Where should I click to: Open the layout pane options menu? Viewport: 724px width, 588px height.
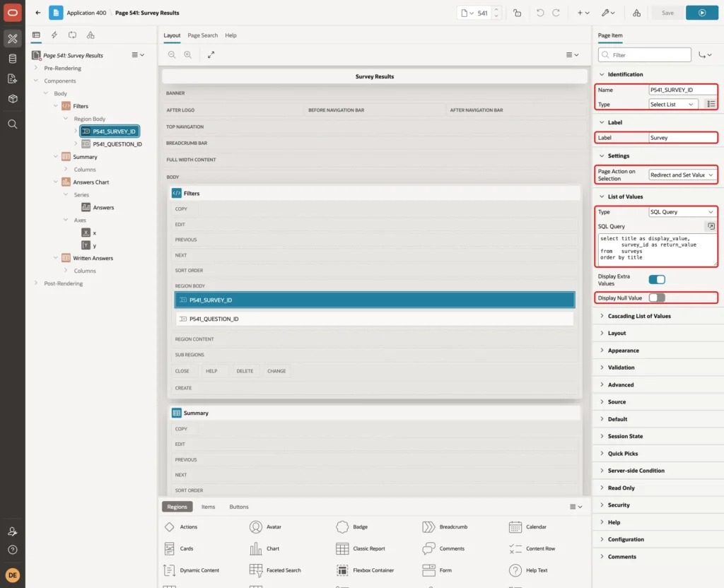(572, 54)
